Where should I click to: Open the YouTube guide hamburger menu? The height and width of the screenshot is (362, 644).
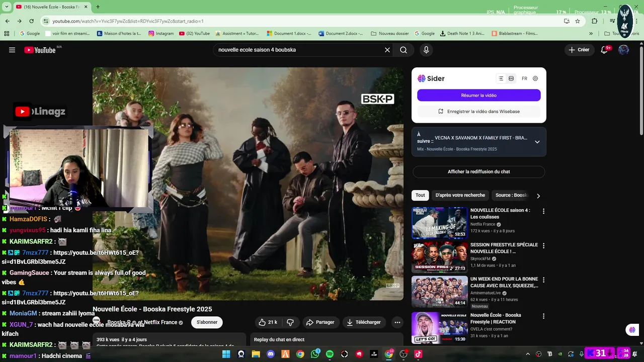12,50
